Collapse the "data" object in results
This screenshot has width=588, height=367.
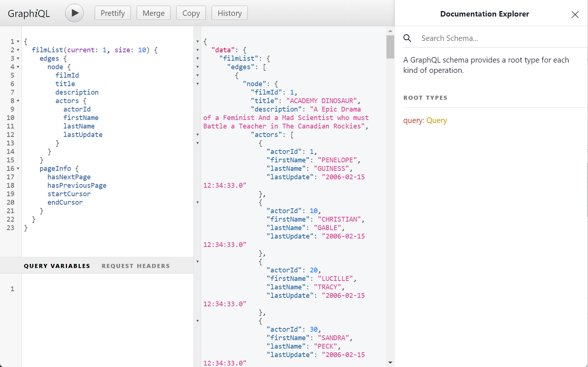pos(198,50)
